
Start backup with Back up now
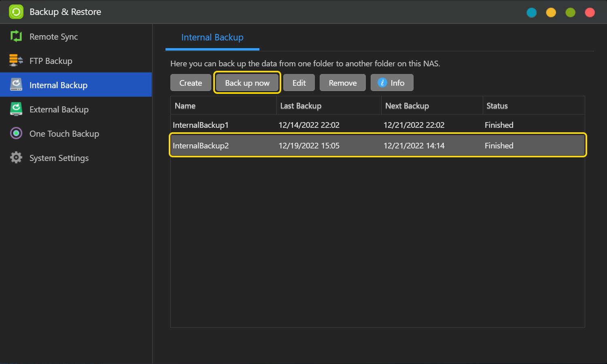coord(247,83)
